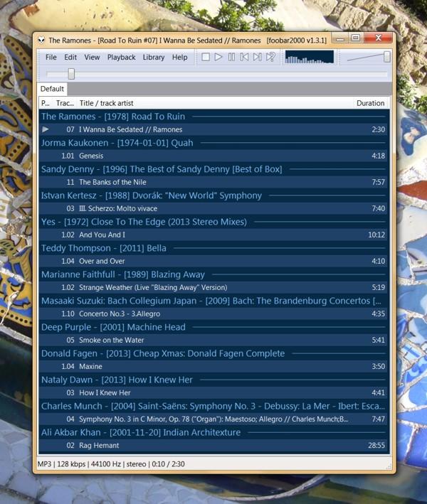Image resolution: width=427 pixels, height=504 pixels.
Task: Open the Edit menu
Action: click(70, 57)
